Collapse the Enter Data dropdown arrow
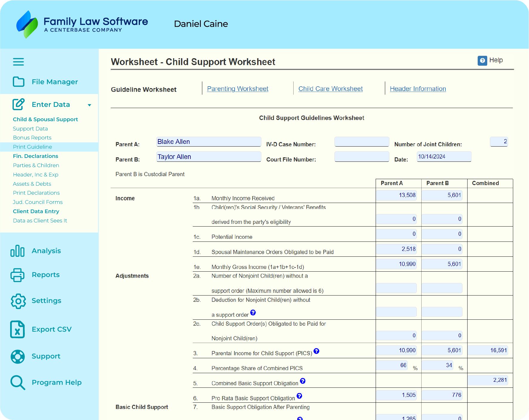529x420 pixels. 89,105
